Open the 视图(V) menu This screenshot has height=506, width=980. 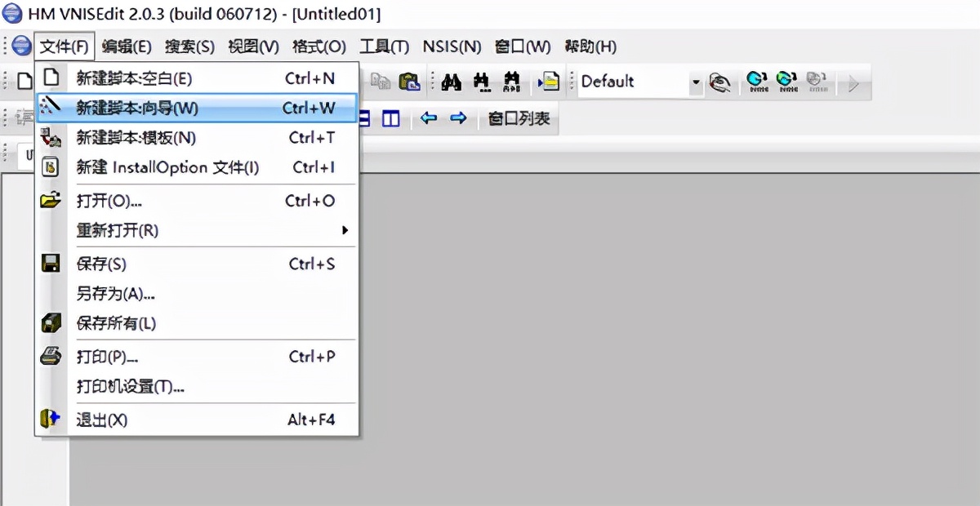click(x=253, y=46)
